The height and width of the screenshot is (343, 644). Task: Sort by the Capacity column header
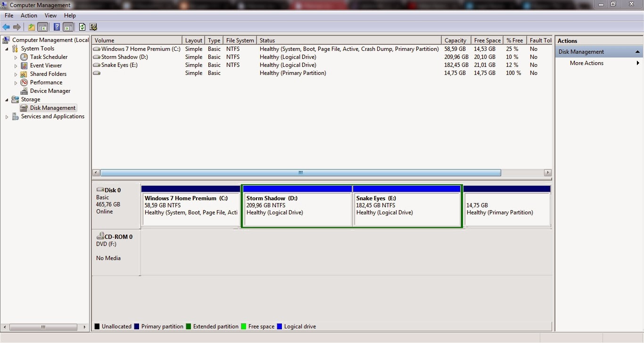[x=456, y=41]
